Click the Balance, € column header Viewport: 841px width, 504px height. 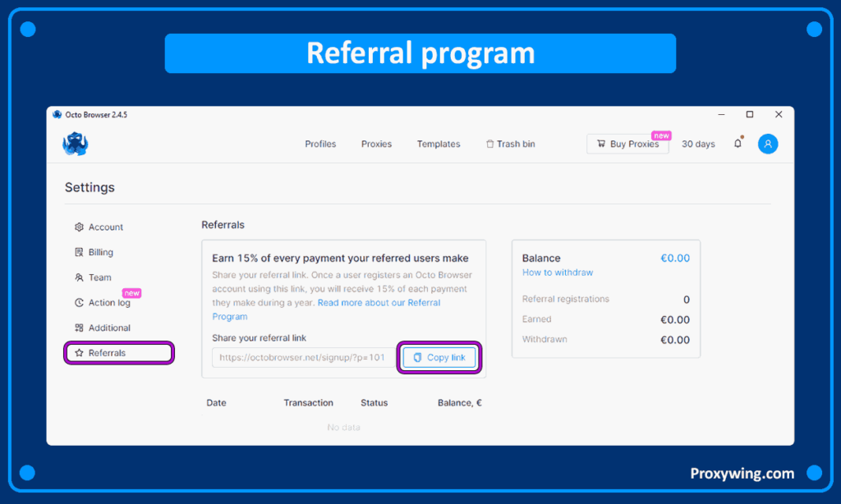pyautogui.click(x=459, y=403)
